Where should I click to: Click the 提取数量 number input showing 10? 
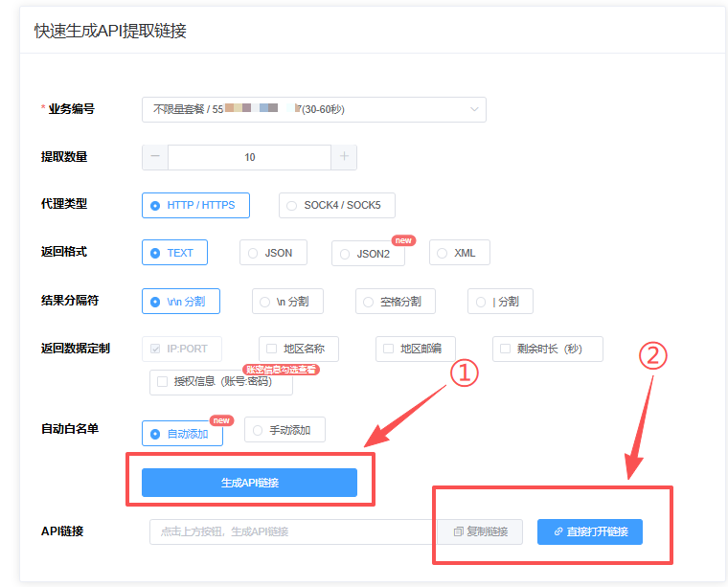(x=250, y=157)
